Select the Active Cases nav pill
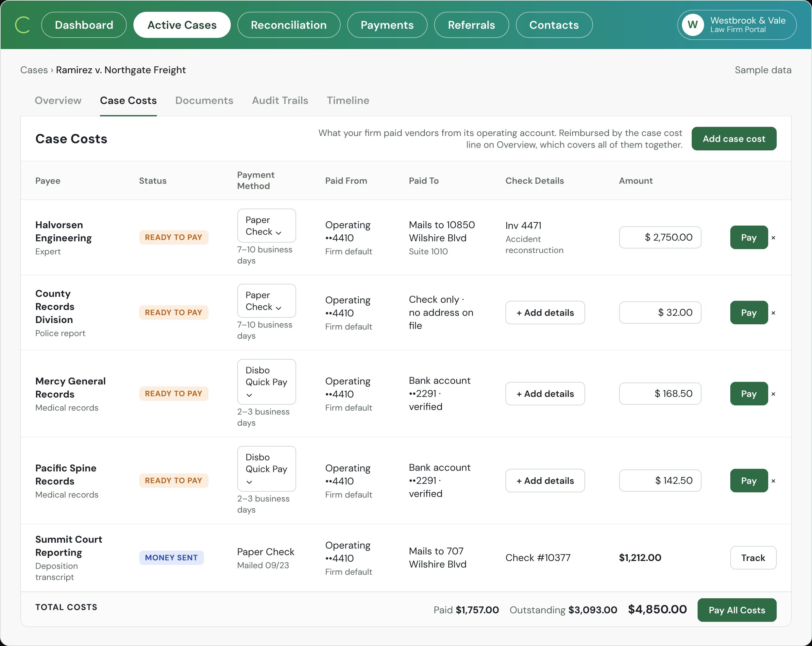The width and height of the screenshot is (812, 646). tap(182, 25)
